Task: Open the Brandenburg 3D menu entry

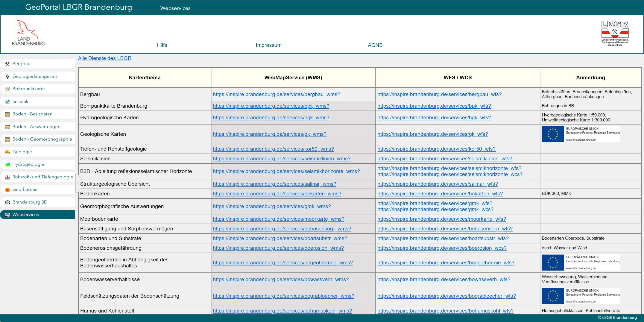Action: pyautogui.click(x=38, y=202)
